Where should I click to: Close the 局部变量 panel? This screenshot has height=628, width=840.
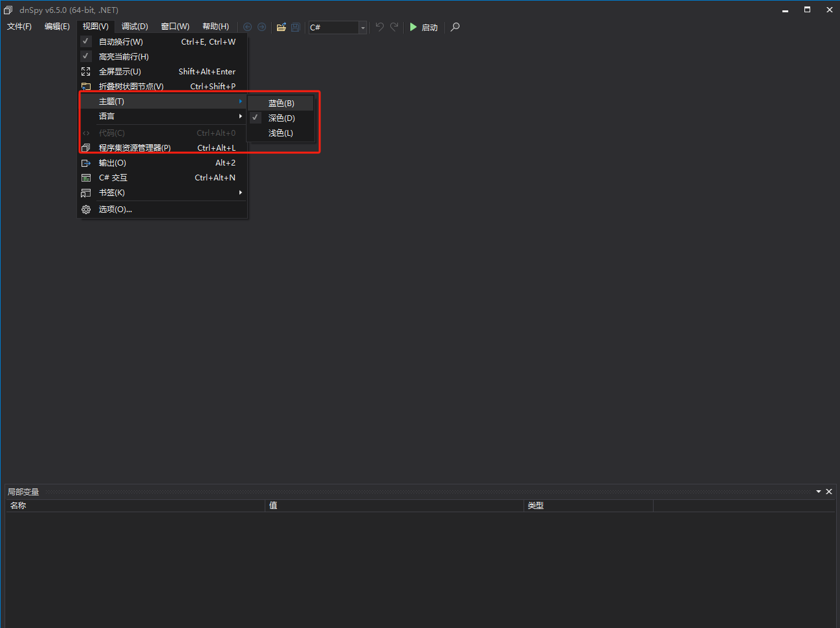(829, 492)
